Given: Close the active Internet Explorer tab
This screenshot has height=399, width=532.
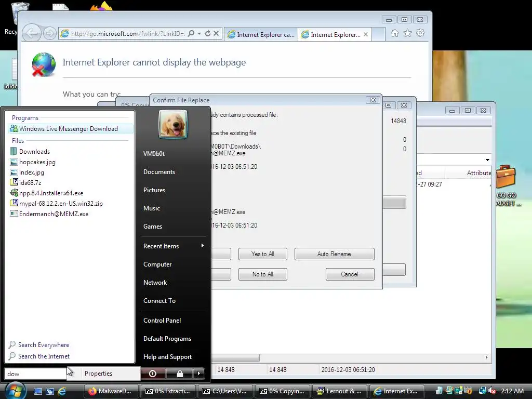Looking at the screenshot, I should point(366,34).
